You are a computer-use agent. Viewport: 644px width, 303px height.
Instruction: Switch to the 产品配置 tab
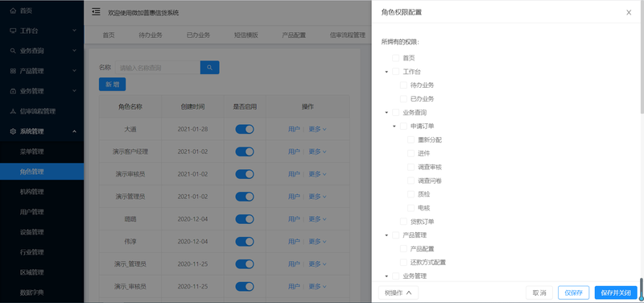point(294,35)
